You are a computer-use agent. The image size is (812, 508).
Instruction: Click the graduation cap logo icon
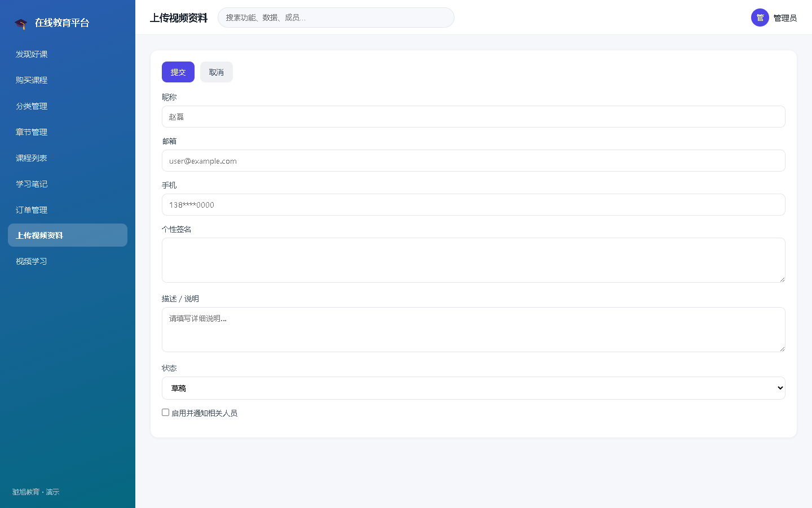(x=21, y=23)
